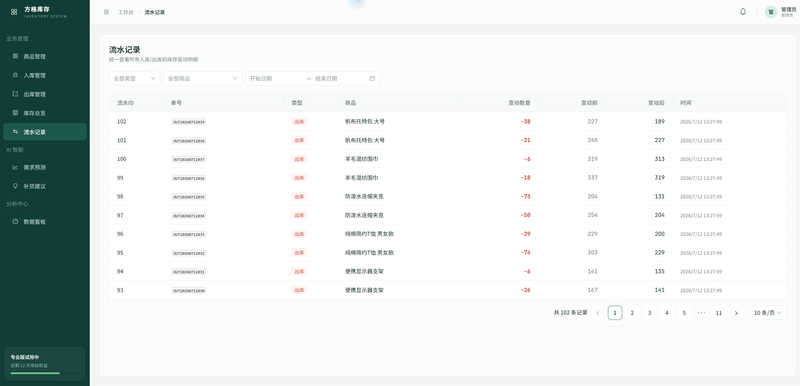The image size is (800, 386).
Task: Go to previous page arrow
Action: [597, 313]
